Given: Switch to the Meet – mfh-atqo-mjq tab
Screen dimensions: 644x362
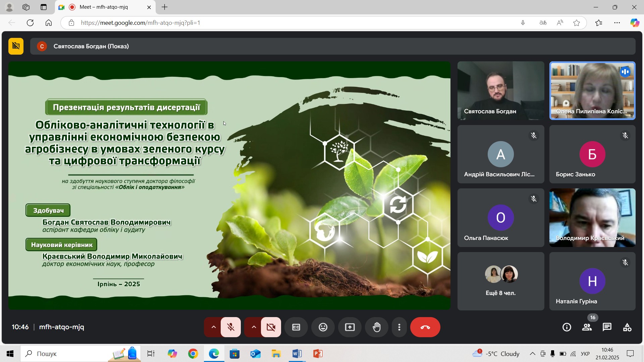Looking at the screenshot, I should pos(105,7).
